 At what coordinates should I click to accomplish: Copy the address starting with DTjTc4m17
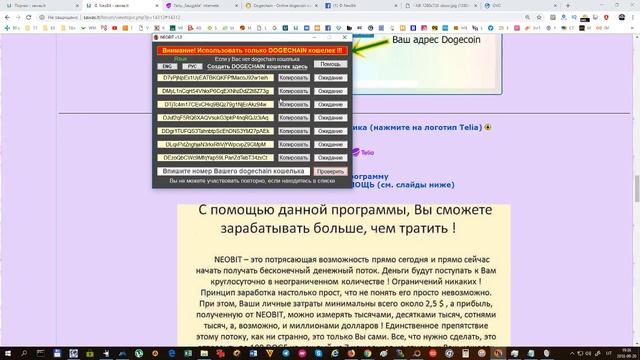pos(294,104)
